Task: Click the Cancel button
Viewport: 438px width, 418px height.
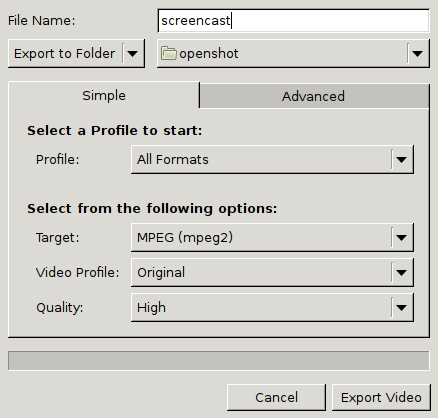Action: 276,397
